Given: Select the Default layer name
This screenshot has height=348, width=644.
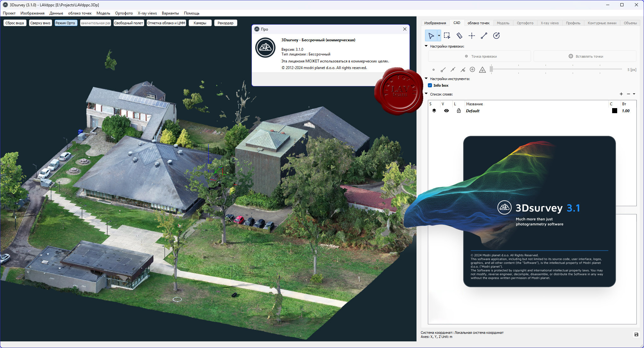Looking at the screenshot, I should tap(473, 111).
